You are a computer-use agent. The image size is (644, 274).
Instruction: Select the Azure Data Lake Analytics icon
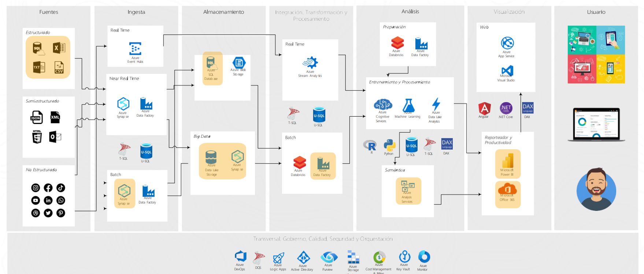(x=436, y=104)
